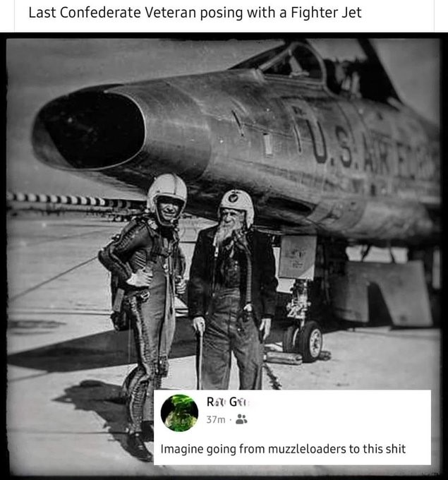Click the pilot's white flight helmet
448x480 pixels.
(167, 191)
